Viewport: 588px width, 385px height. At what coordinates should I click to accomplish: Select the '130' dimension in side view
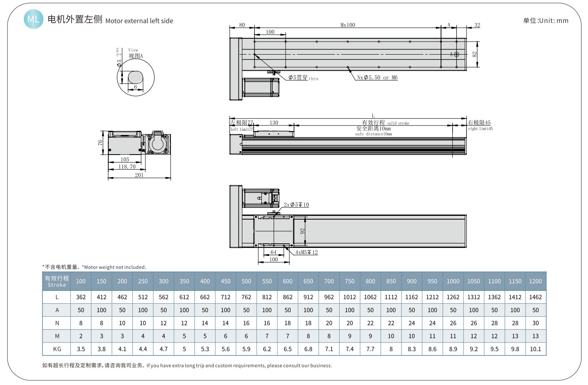[274, 122]
